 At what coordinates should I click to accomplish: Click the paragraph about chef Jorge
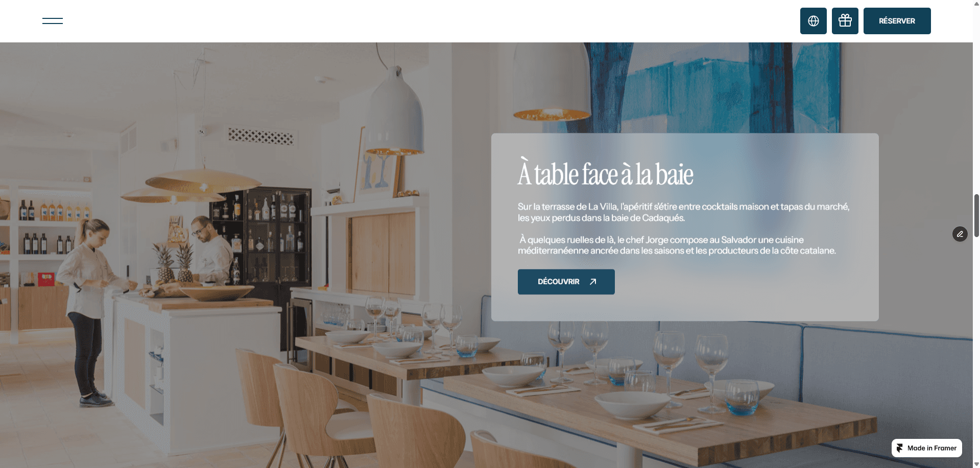tap(677, 245)
